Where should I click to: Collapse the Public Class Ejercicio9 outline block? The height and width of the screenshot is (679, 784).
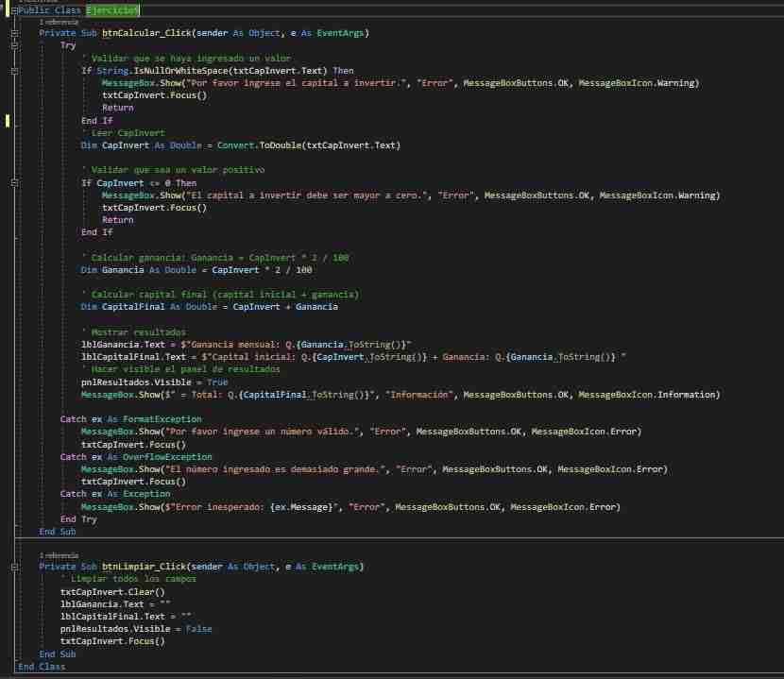tap(13, 9)
